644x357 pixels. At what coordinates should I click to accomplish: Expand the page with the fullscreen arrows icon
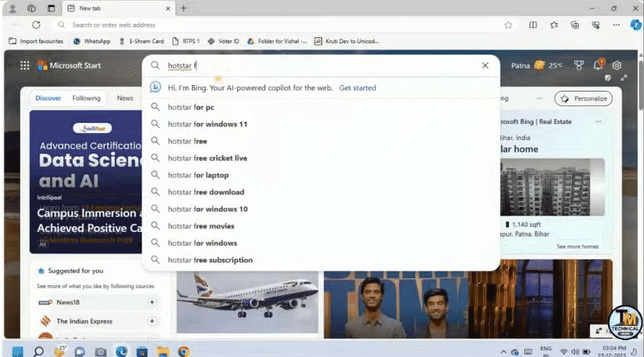pyautogui.click(x=624, y=77)
